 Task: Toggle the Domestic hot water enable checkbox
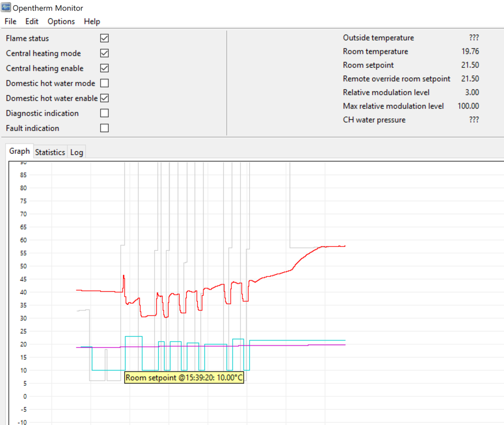(x=104, y=98)
